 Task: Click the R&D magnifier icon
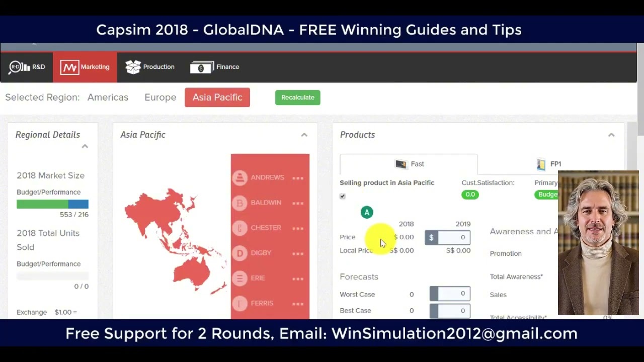[18, 67]
